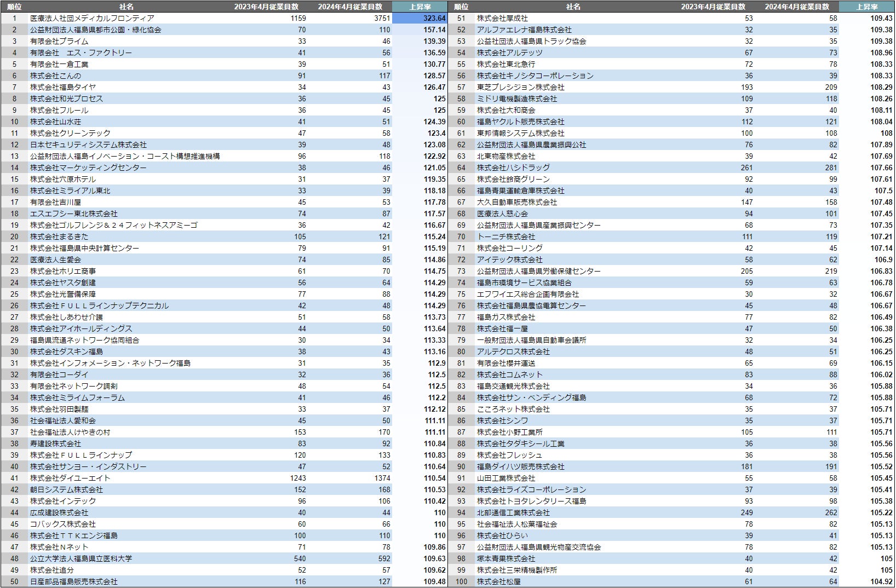
Task: Click the company 日産部品福島販売株式会社
Action: click(x=74, y=581)
